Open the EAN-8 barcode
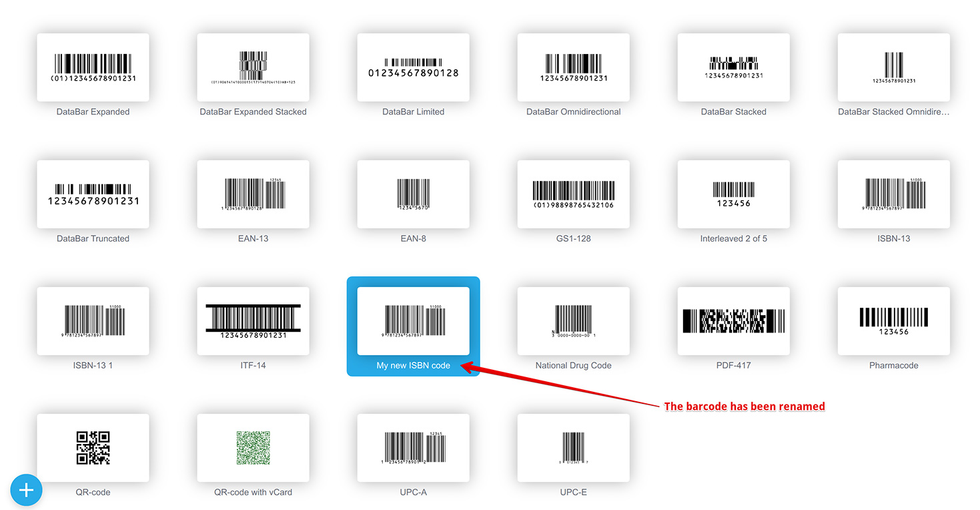 click(x=413, y=194)
